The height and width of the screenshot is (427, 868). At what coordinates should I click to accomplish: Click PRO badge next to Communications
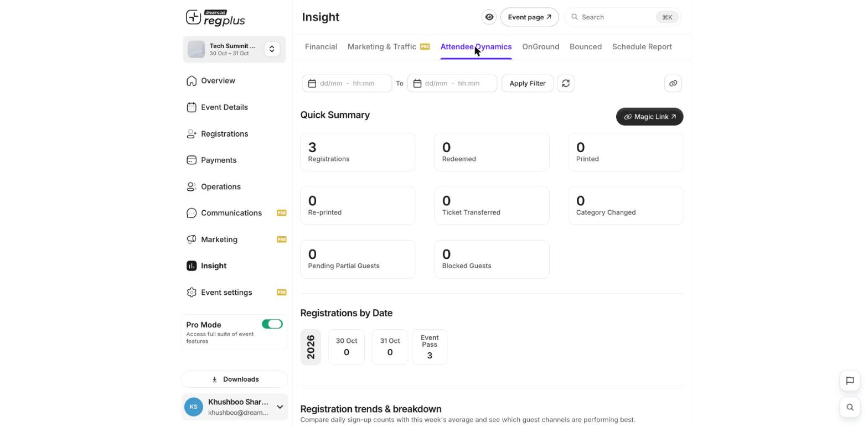click(281, 213)
